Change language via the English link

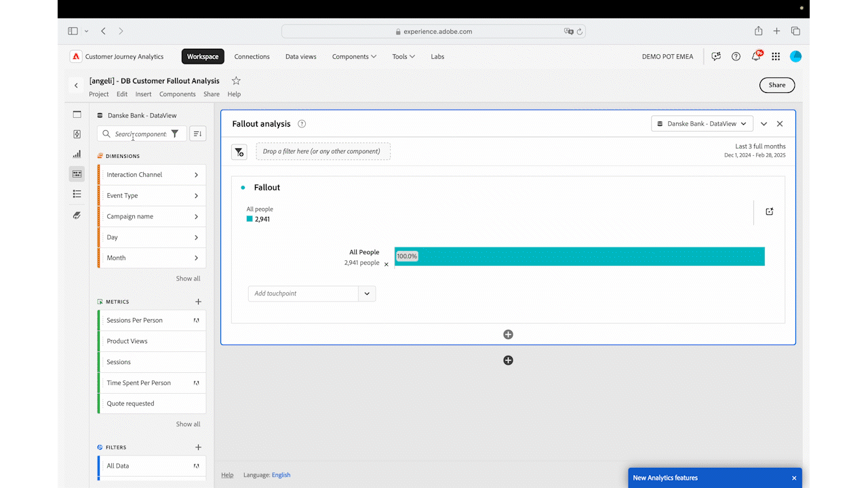click(281, 475)
